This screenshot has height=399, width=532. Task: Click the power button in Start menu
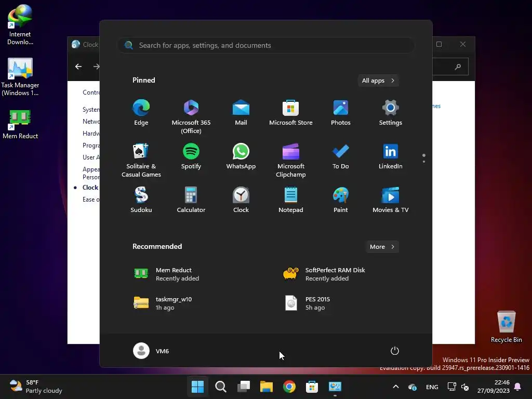395,351
